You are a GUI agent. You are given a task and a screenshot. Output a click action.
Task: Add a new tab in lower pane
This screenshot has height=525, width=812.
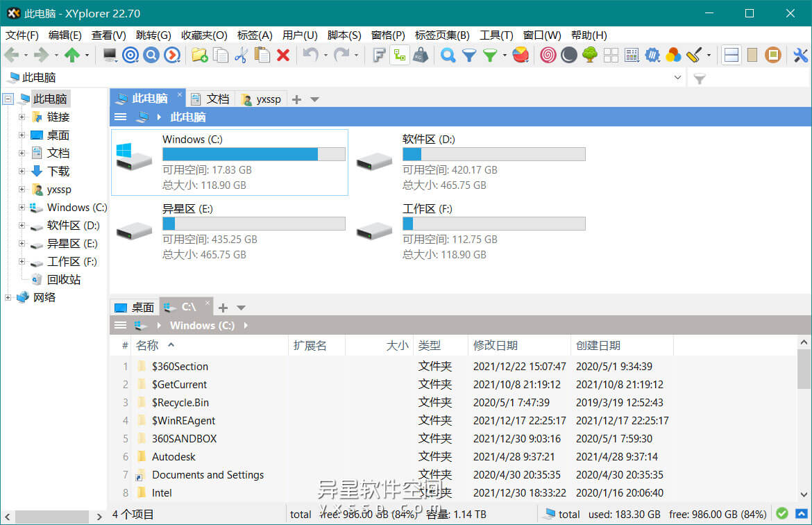click(x=223, y=308)
